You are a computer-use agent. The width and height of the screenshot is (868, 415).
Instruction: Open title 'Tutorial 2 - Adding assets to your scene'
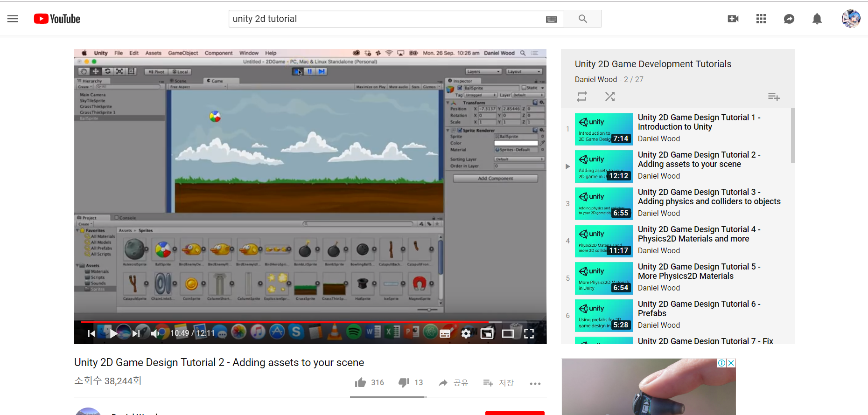coord(699,159)
